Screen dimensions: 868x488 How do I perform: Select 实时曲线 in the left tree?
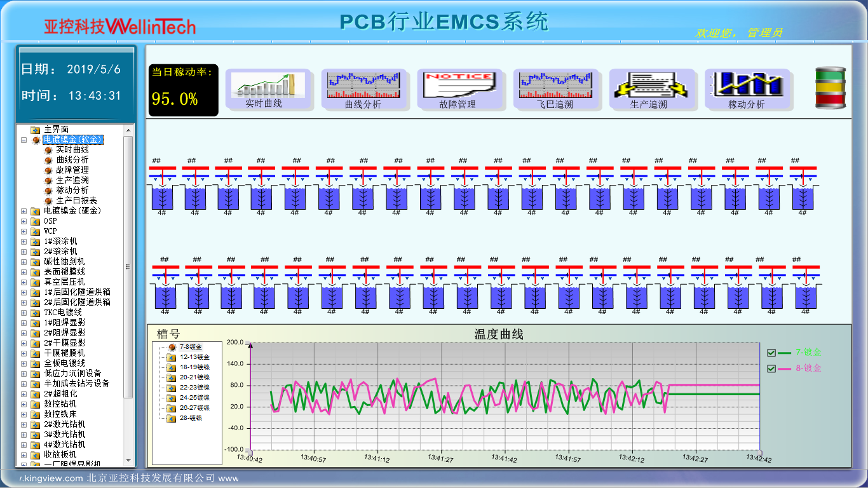tap(72, 150)
